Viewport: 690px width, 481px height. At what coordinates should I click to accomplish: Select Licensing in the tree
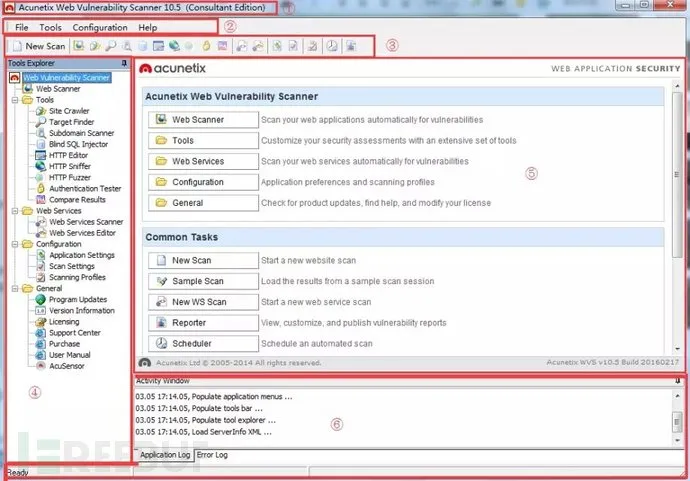point(64,322)
